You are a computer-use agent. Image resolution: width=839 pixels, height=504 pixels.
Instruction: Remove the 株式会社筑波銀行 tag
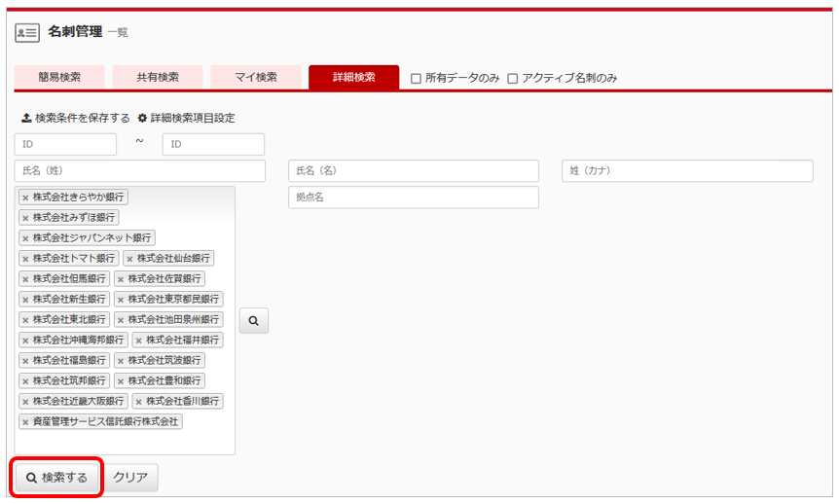pos(121,361)
